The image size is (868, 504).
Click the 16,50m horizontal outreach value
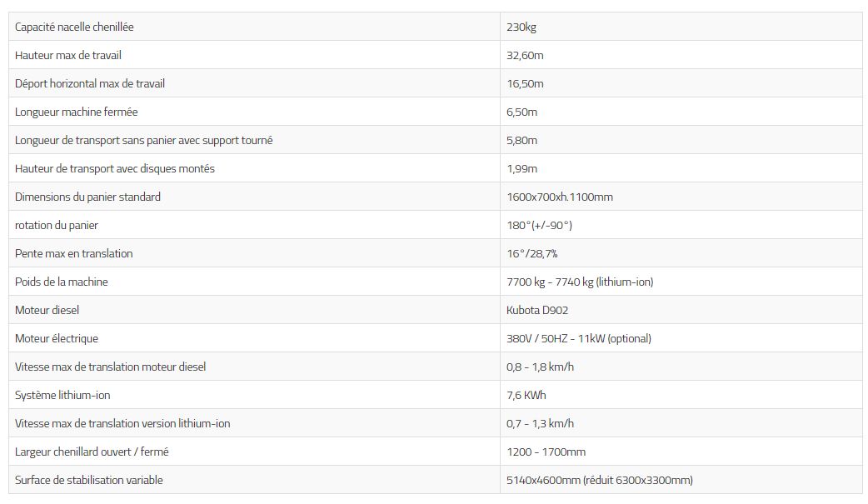click(525, 83)
